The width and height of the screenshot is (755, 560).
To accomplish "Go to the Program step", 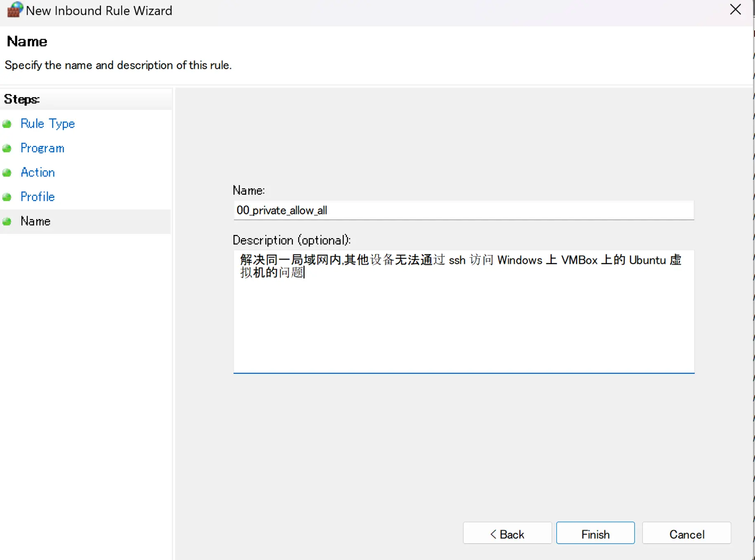I will click(42, 148).
